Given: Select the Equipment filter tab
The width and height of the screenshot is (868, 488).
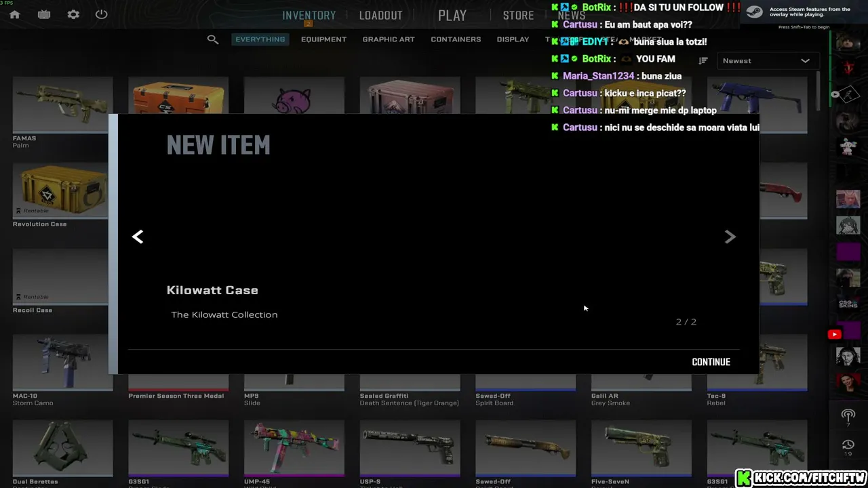Looking at the screenshot, I should (323, 39).
